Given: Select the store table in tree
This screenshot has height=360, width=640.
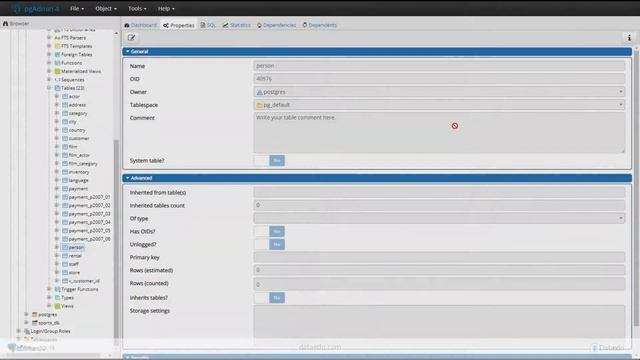Looking at the screenshot, I should 74,272.
